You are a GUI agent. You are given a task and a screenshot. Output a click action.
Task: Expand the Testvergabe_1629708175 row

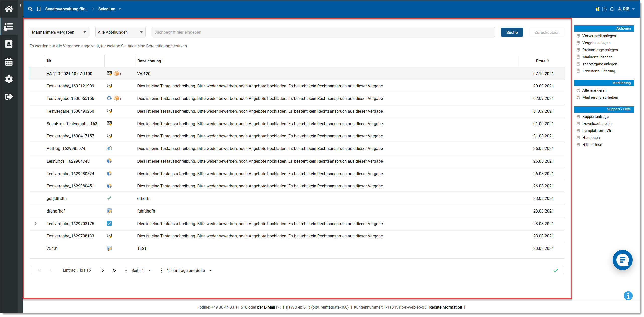click(35, 223)
